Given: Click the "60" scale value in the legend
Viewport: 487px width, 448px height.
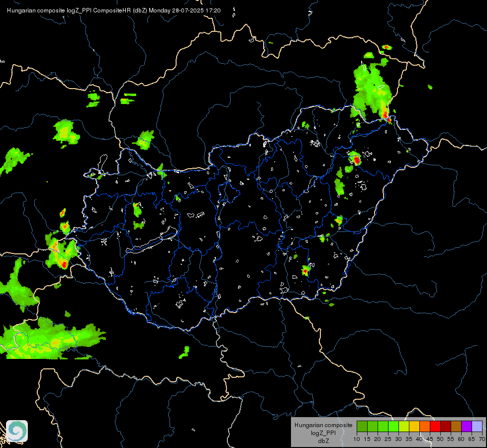Looking at the screenshot, I should [462, 440].
